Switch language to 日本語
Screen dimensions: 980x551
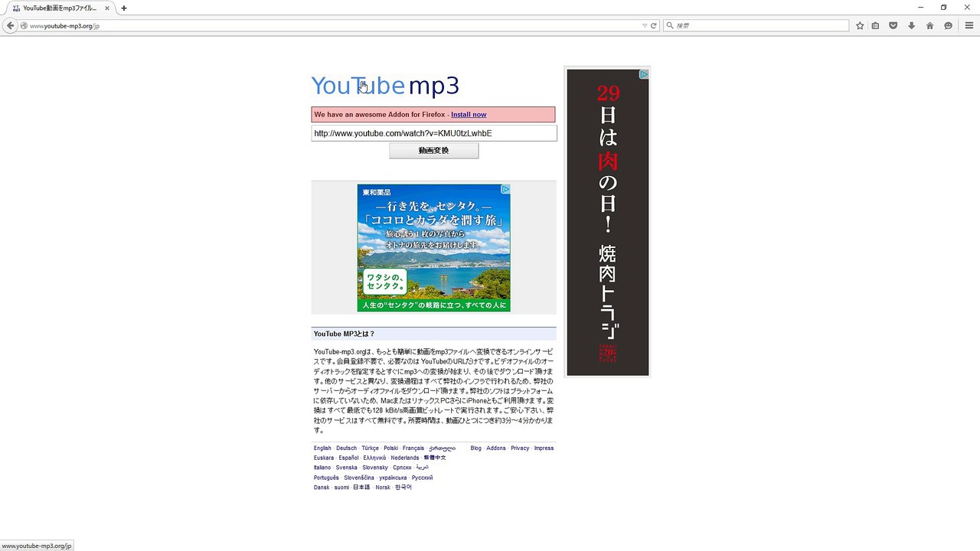(x=361, y=487)
